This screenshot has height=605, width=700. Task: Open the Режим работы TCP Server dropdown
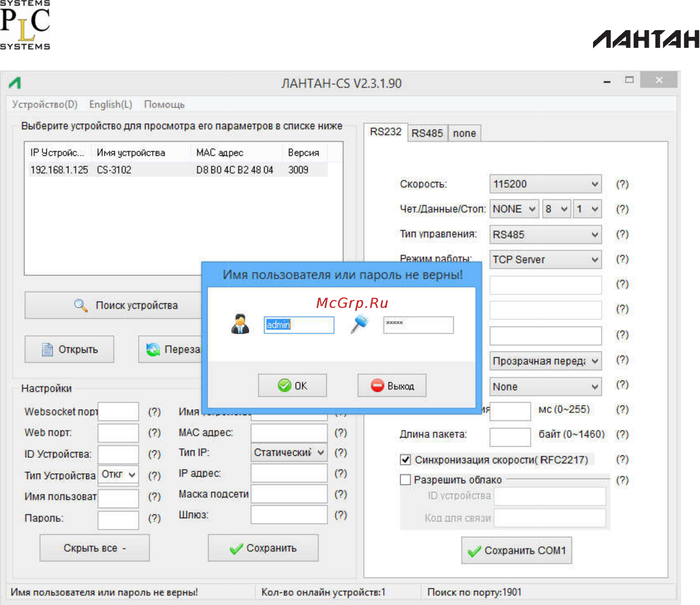point(545,260)
